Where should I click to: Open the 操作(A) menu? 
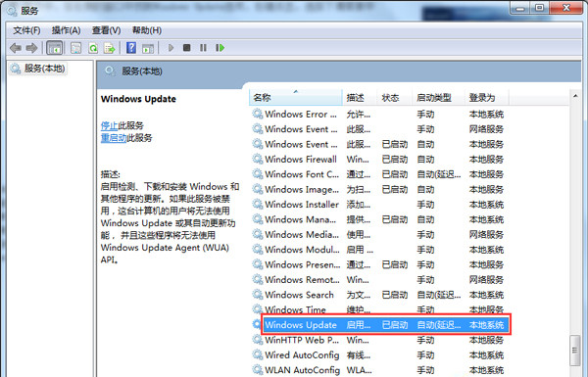(x=66, y=30)
